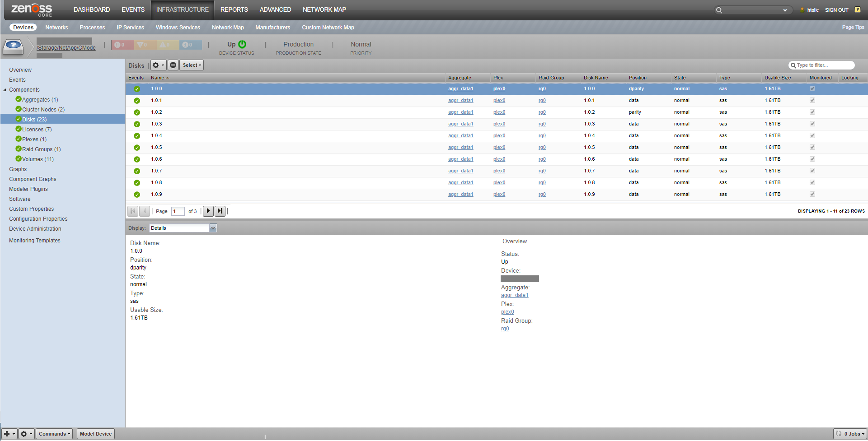Open the Page Tips link
Viewport: 868px width, 441px height.
coord(853,27)
